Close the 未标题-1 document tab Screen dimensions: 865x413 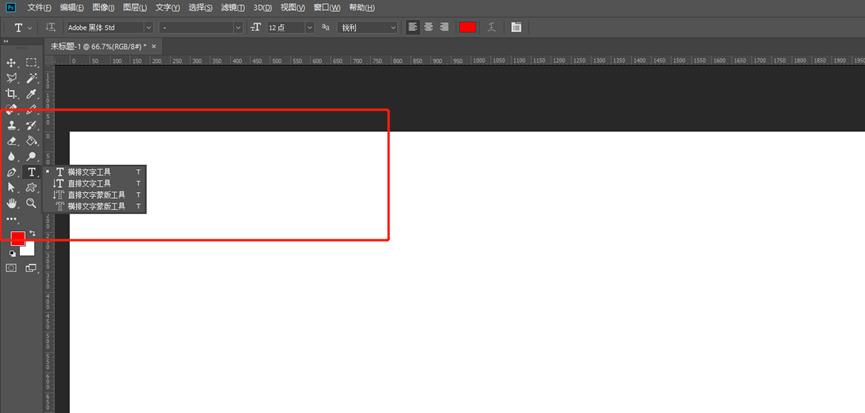coord(155,46)
